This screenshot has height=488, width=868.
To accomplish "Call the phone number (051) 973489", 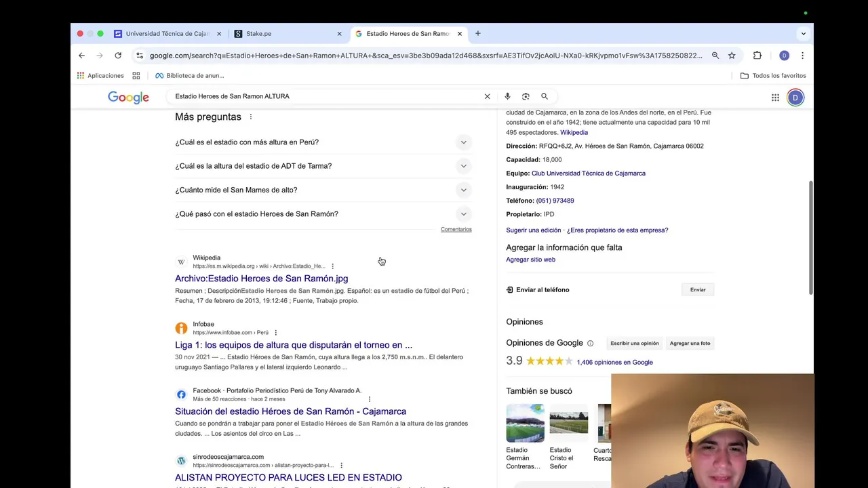I will [x=555, y=201].
